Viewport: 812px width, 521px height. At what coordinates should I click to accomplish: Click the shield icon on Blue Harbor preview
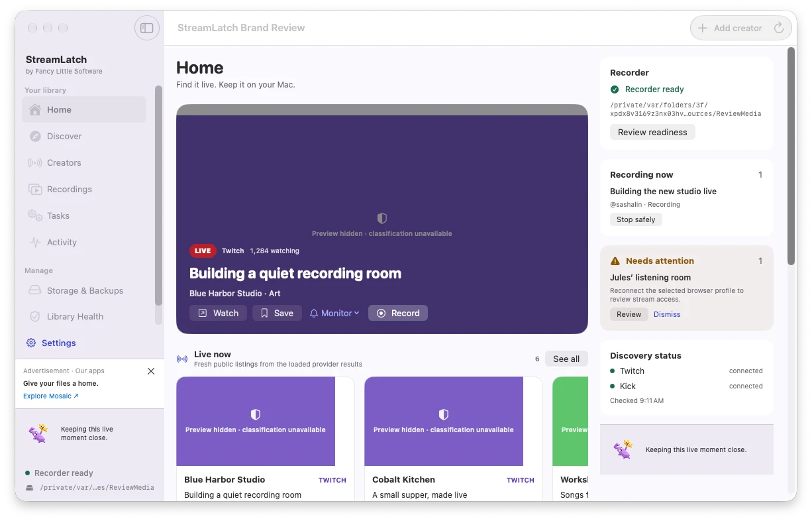point(256,415)
